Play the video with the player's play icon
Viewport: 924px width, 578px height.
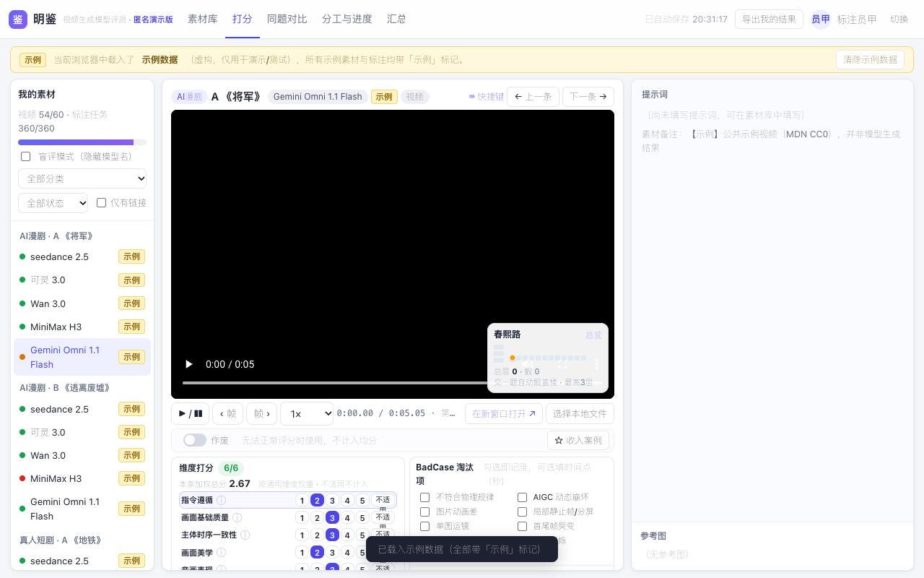[x=189, y=364]
